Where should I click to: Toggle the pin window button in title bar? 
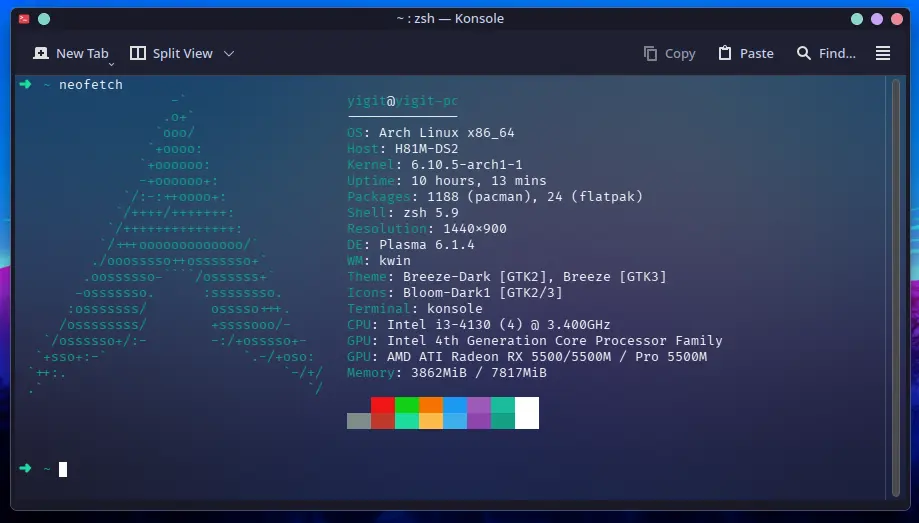(x=44, y=19)
